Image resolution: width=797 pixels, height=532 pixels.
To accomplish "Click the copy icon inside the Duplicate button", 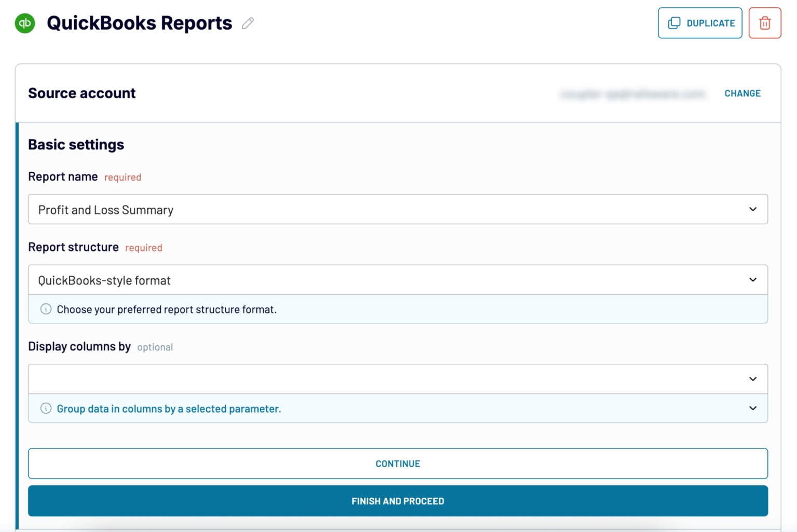I will [x=674, y=23].
